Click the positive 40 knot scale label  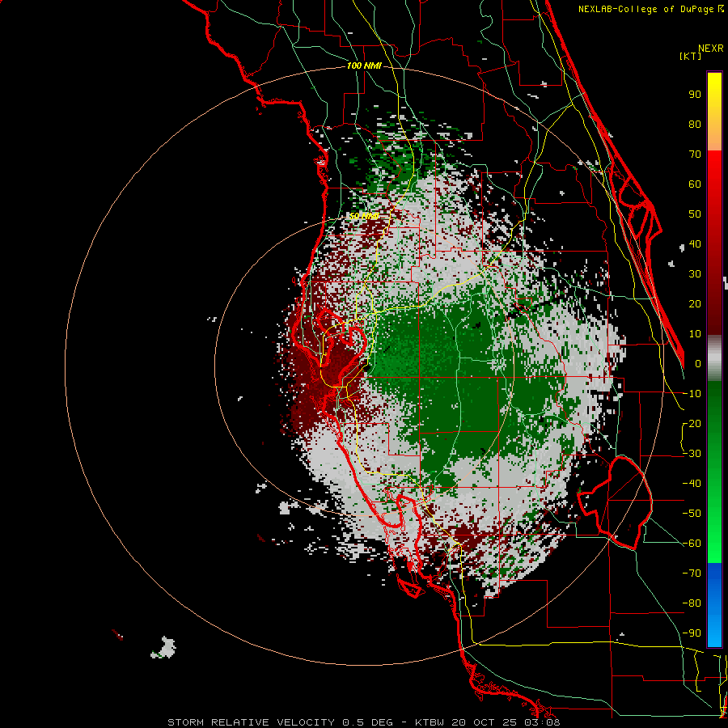pyautogui.click(x=695, y=243)
